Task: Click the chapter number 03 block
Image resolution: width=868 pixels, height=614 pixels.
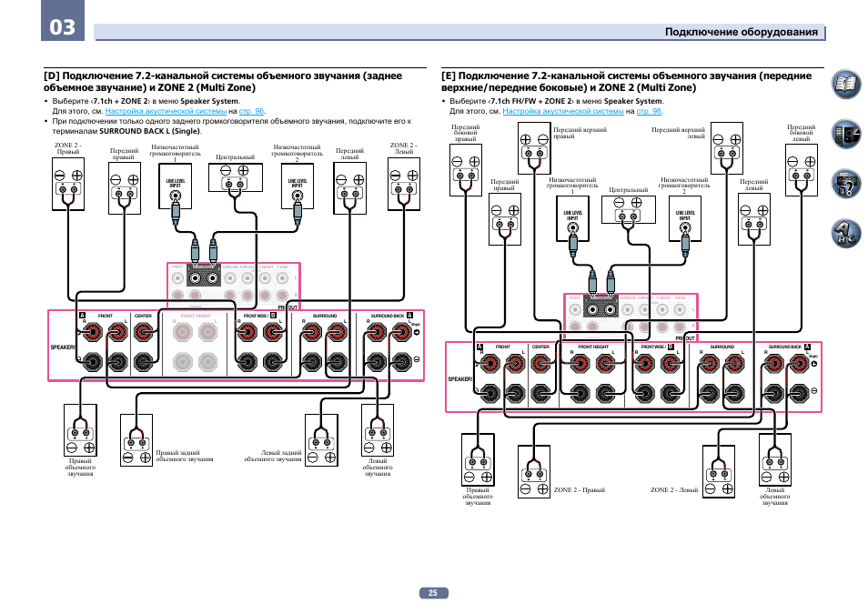Action: [63, 21]
